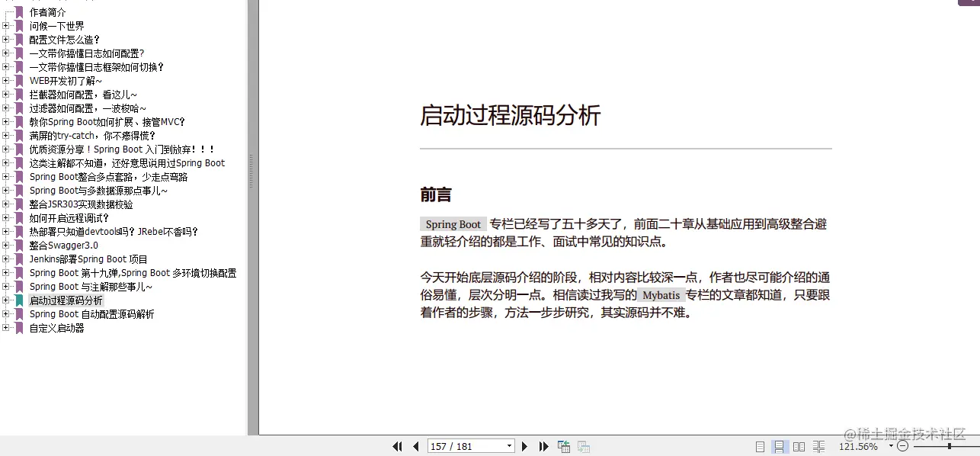Click the next page arrow
The image size is (980, 456).
[x=525, y=446]
